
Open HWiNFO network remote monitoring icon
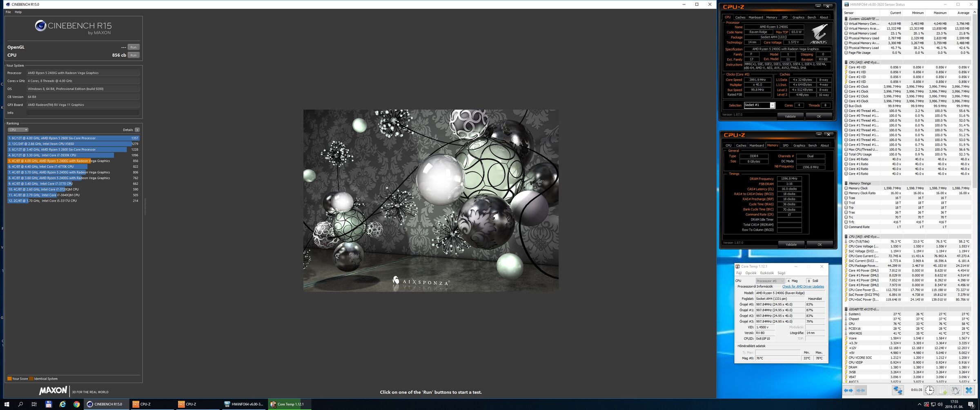(898, 390)
